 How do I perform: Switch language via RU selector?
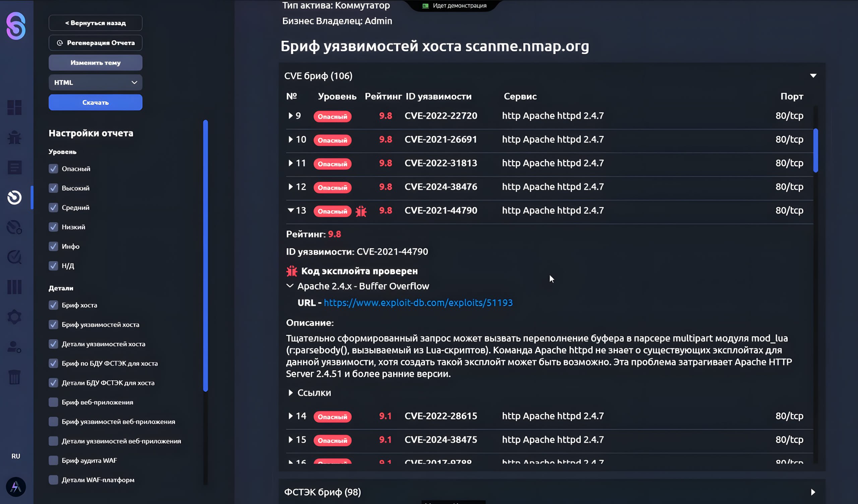click(x=16, y=456)
